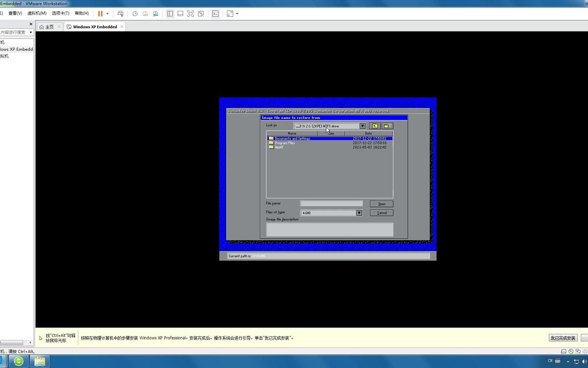Go up one folder level in Ghost
This screenshot has height=368, width=588.
pos(375,126)
